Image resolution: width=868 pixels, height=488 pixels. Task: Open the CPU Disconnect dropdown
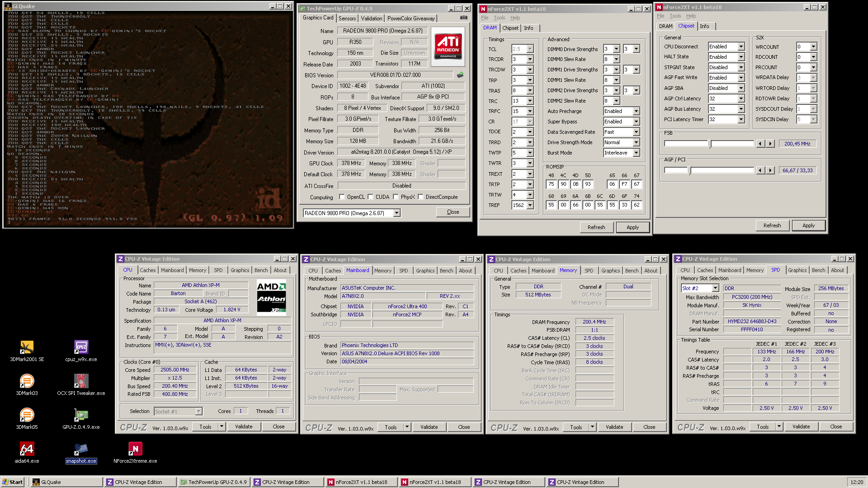tap(741, 47)
